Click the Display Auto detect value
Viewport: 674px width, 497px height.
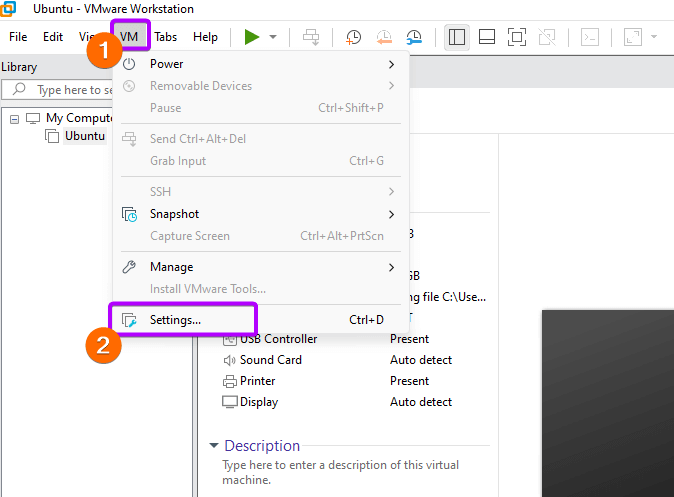pos(421,402)
